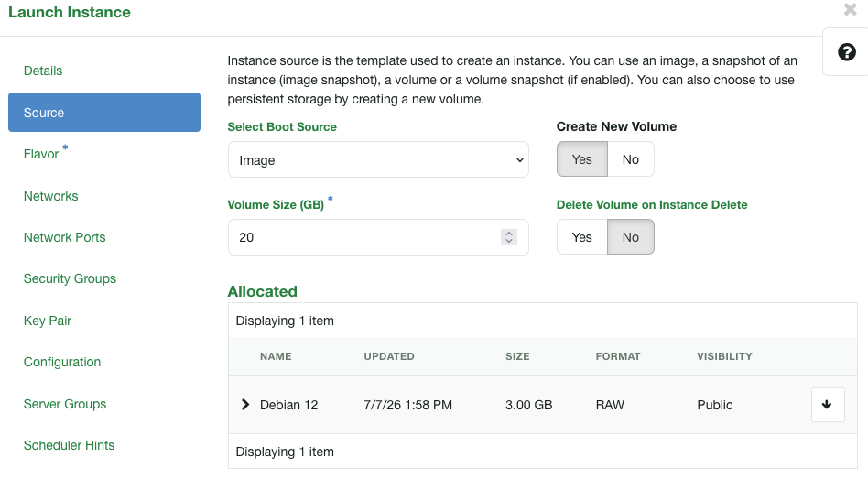Screen dimensions: 868x479
Task: Open the Network Ports step
Action: (64, 237)
